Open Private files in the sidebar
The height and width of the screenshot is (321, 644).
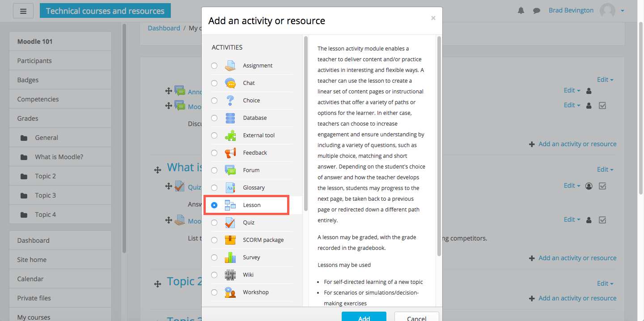tap(60, 298)
